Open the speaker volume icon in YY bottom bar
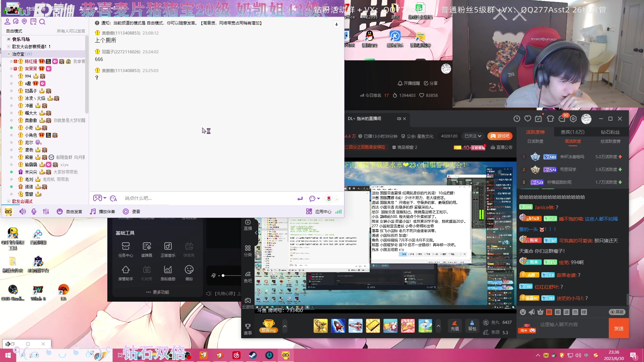The height and width of the screenshot is (362, 644). (22, 212)
